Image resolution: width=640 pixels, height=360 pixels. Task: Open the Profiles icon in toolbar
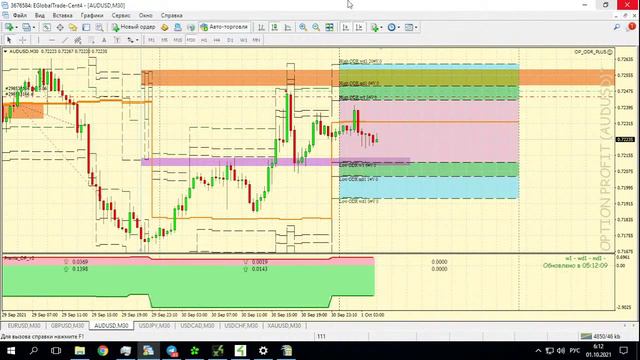[x=26, y=27]
